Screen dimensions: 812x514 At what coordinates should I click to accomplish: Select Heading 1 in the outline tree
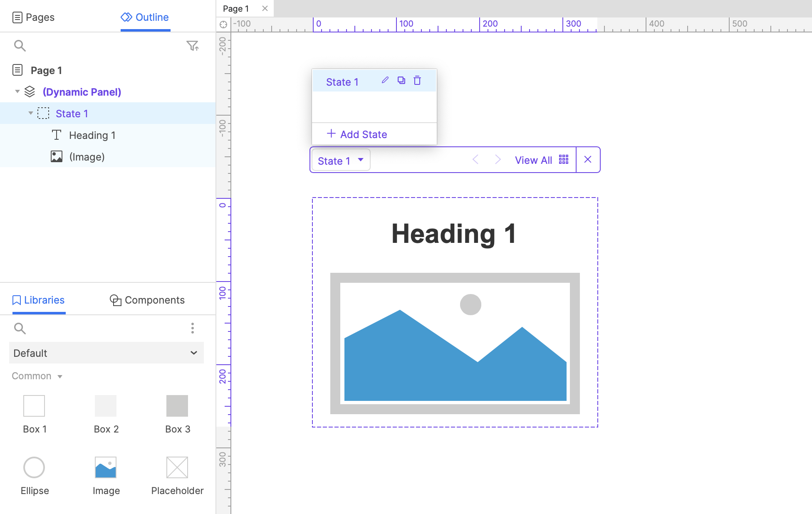coord(92,135)
